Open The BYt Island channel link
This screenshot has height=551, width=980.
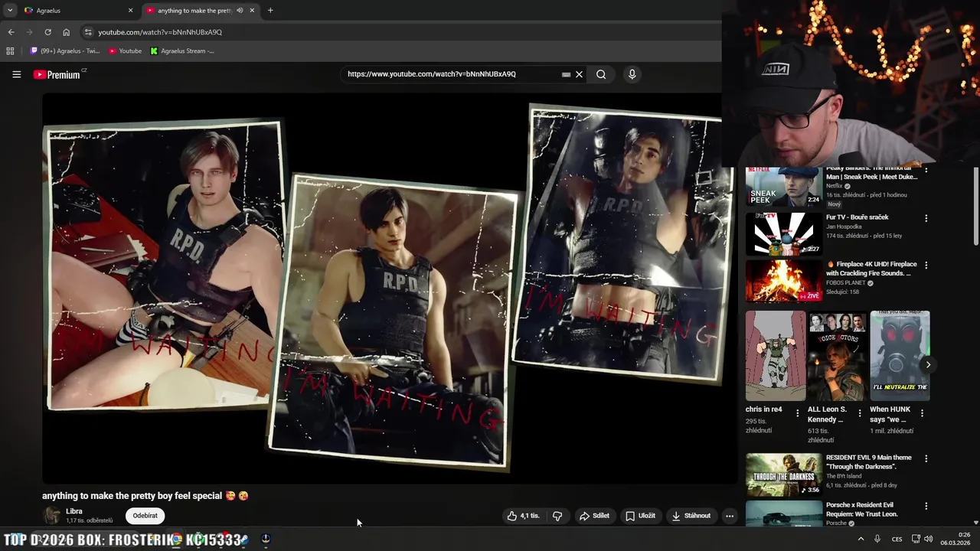point(845,476)
